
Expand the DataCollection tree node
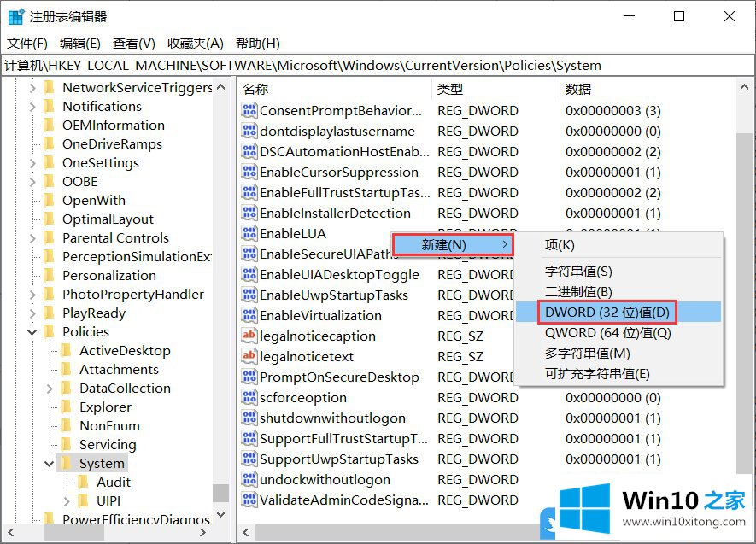[50, 389]
